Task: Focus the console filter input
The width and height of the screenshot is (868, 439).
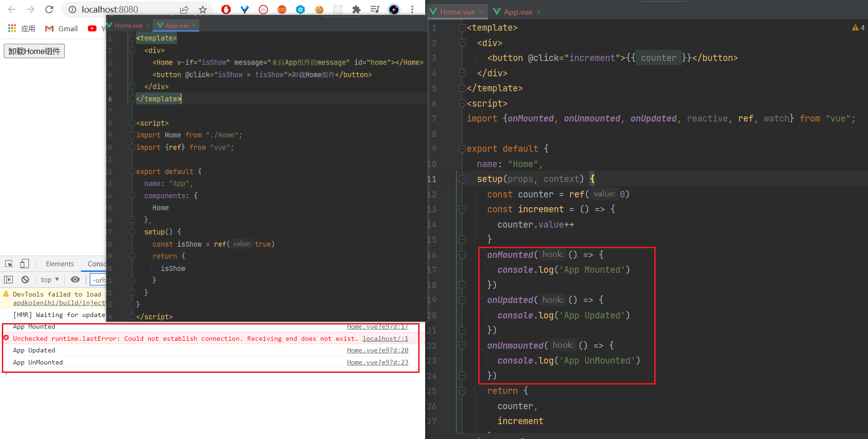Action: point(98,280)
